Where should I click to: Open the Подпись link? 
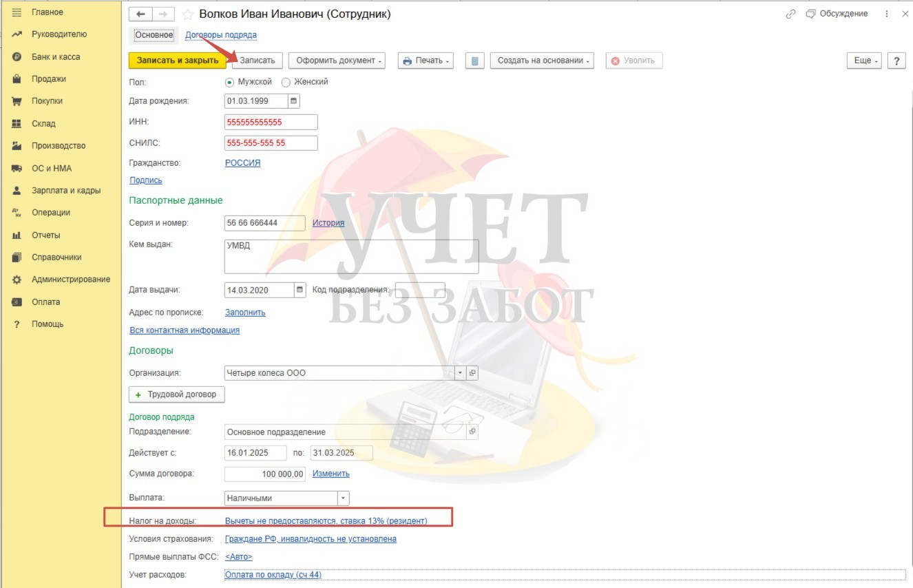click(146, 180)
